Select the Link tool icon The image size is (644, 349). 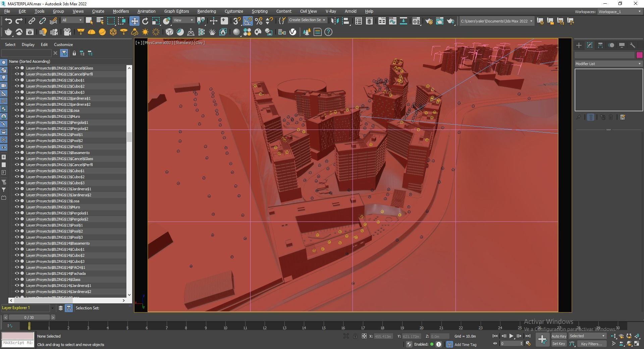click(x=32, y=21)
